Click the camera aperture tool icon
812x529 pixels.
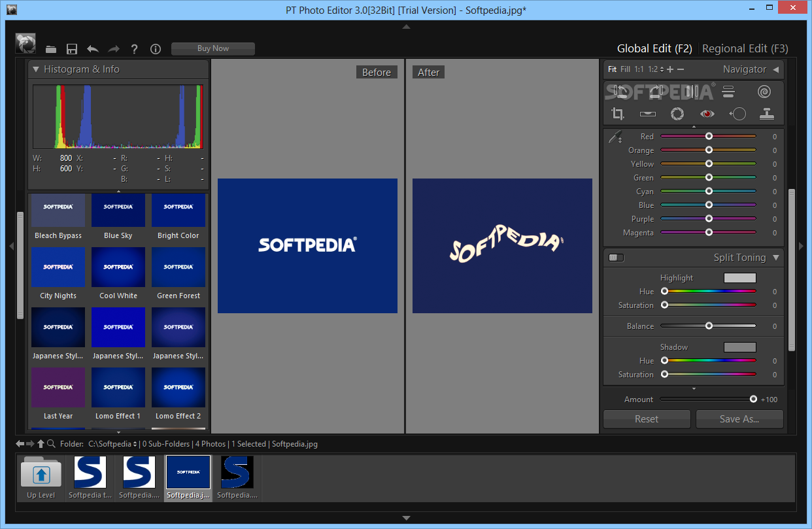[x=677, y=114]
